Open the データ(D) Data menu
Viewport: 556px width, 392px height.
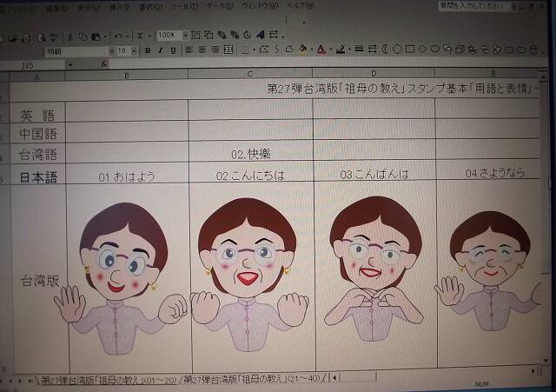click(x=220, y=6)
